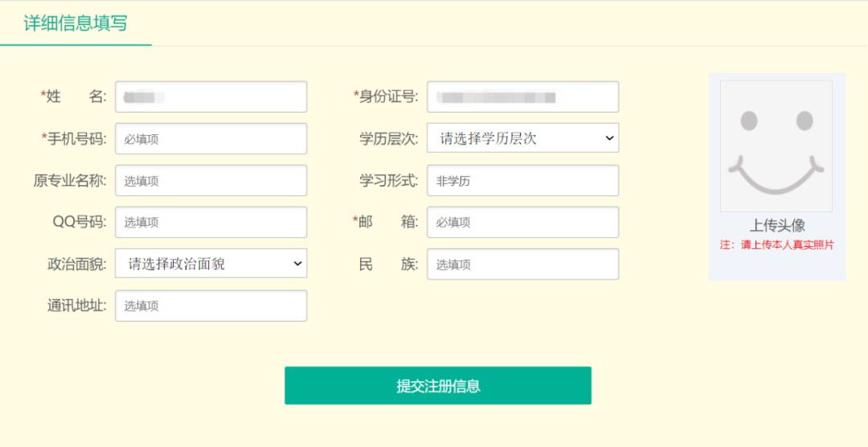Submit with the 提交注册信息 button
The height and width of the screenshot is (447, 868).
click(x=438, y=386)
